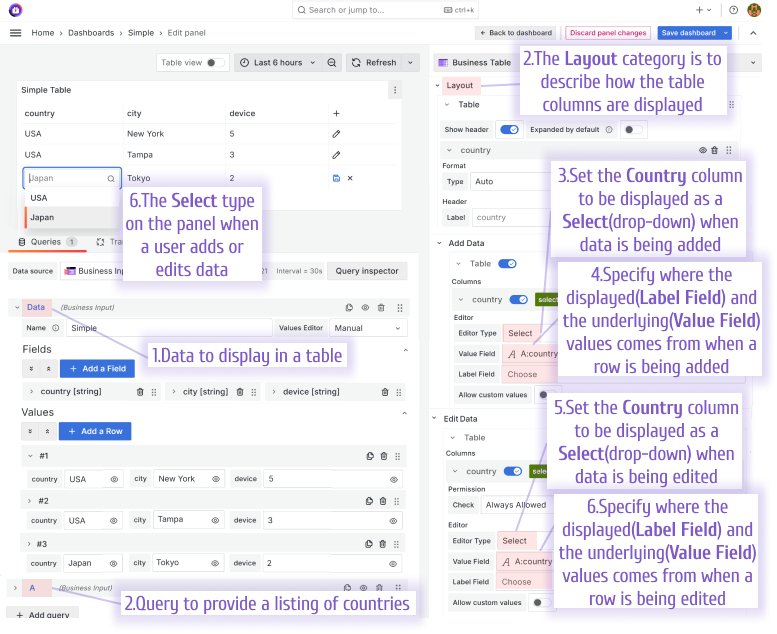This screenshot has height=634, width=777.
Task: Duplicate row #1 values
Action: click(370, 456)
